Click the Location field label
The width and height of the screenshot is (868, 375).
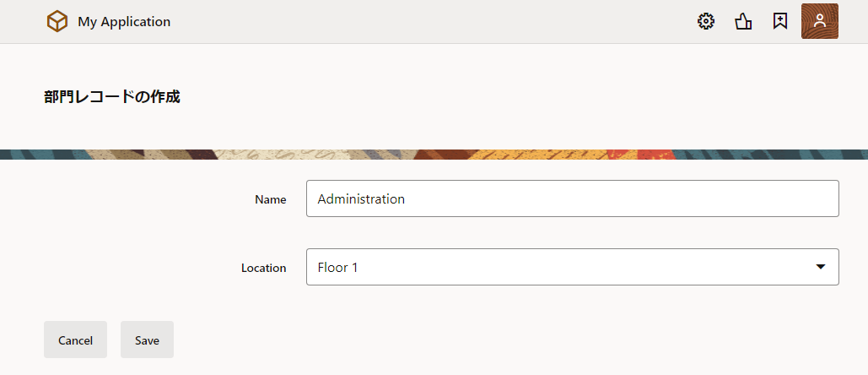pos(263,268)
